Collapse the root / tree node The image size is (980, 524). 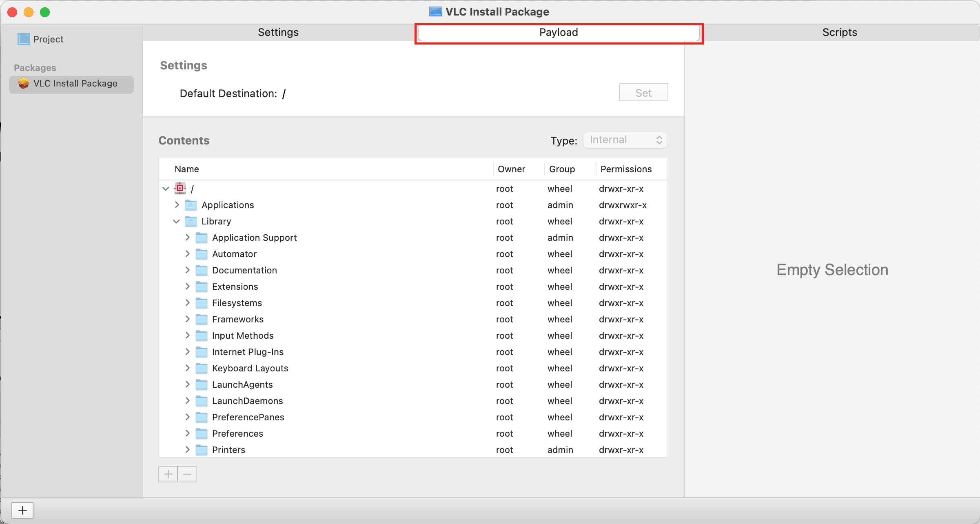point(166,189)
